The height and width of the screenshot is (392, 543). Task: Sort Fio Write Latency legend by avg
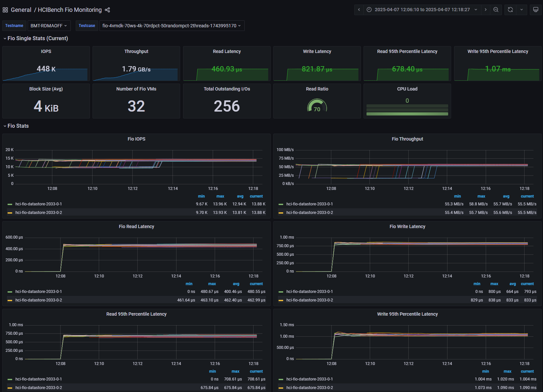pyautogui.click(x=513, y=284)
